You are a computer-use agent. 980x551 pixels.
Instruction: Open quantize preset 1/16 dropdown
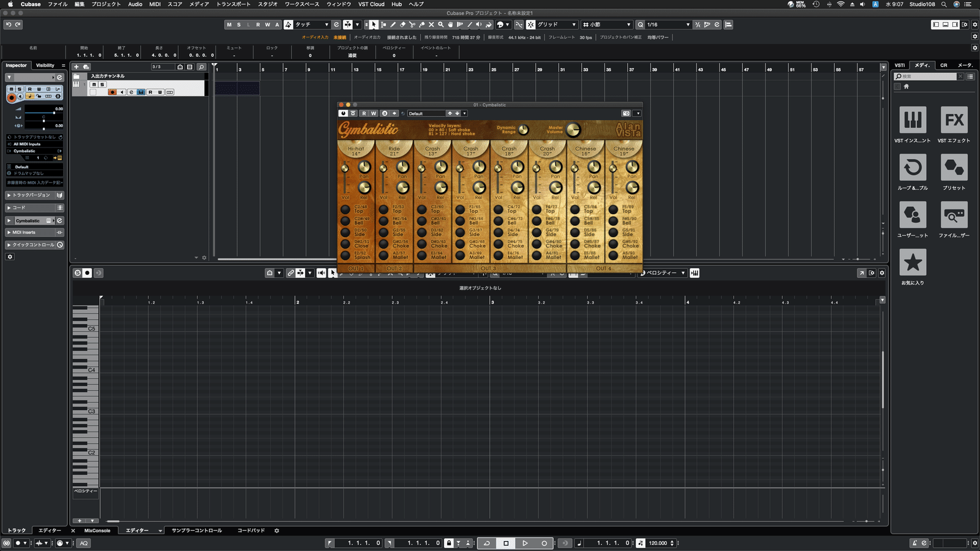point(668,24)
